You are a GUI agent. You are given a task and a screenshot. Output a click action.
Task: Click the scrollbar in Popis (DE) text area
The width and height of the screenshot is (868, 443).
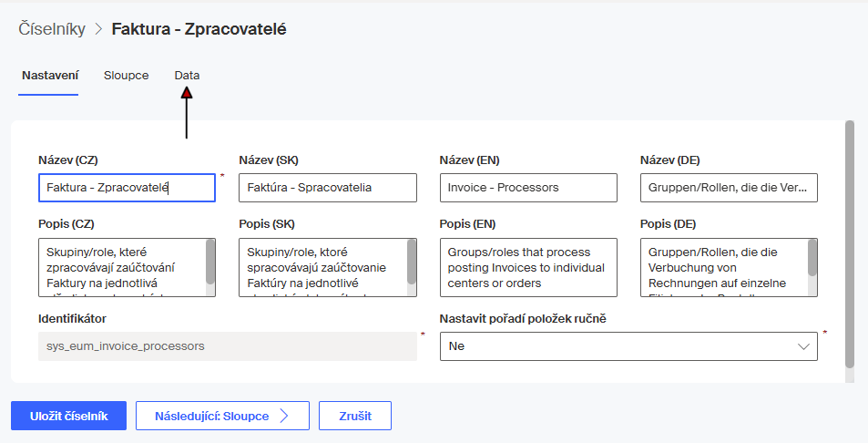(812, 259)
